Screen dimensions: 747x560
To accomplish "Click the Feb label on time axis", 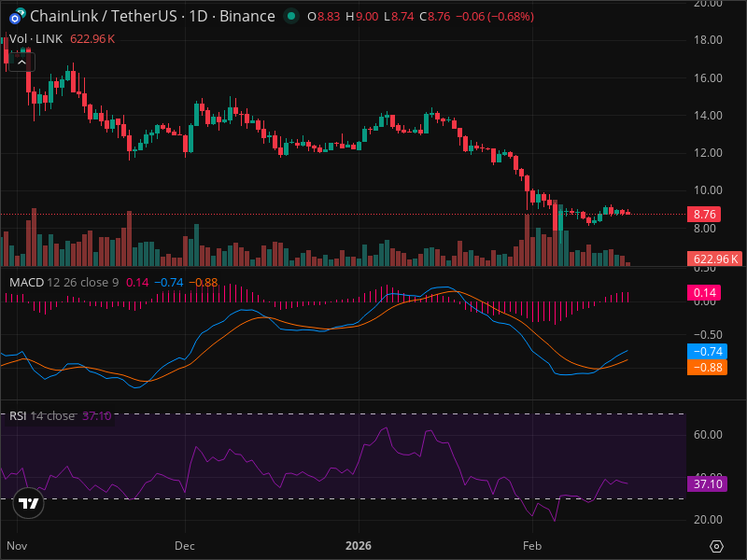I will [x=532, y=546].
